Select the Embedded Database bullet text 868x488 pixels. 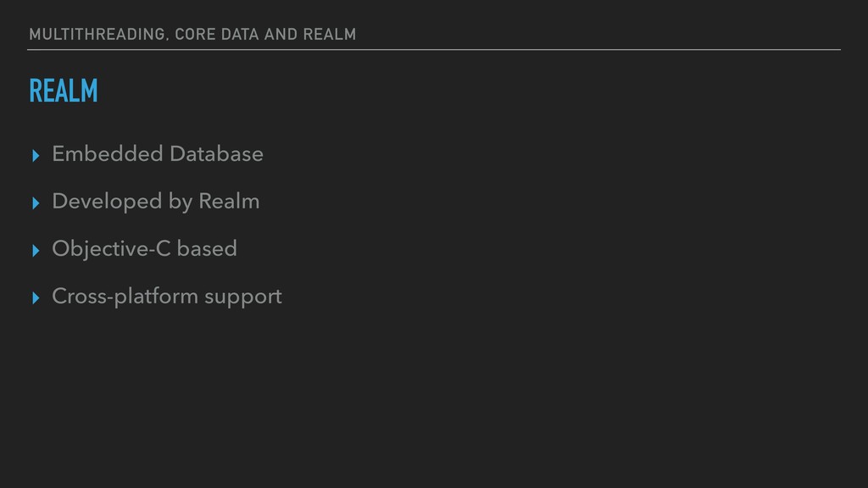pyautogui.click(x=158, y=154)
